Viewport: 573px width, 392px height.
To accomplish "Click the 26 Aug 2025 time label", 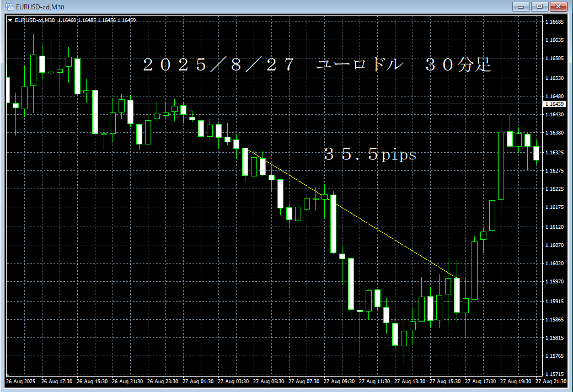I will pos(20,382).
